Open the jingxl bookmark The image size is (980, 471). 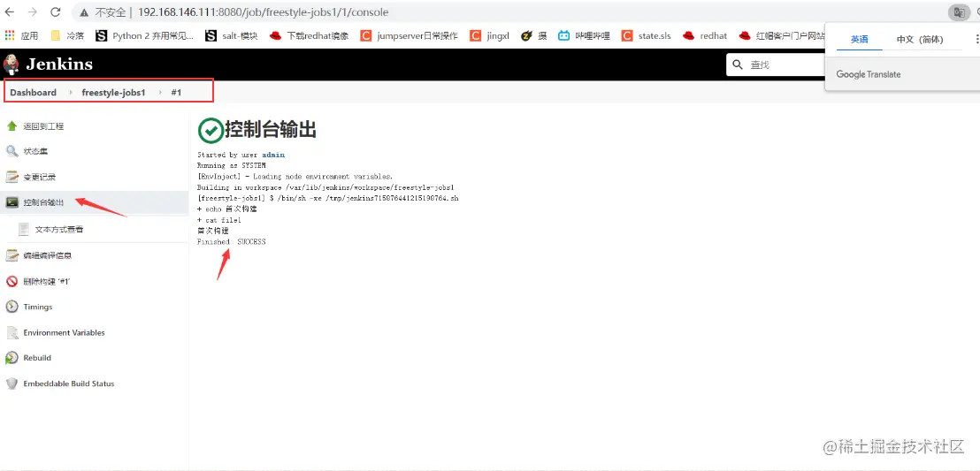pyautogui.click(x=489, y=35)
